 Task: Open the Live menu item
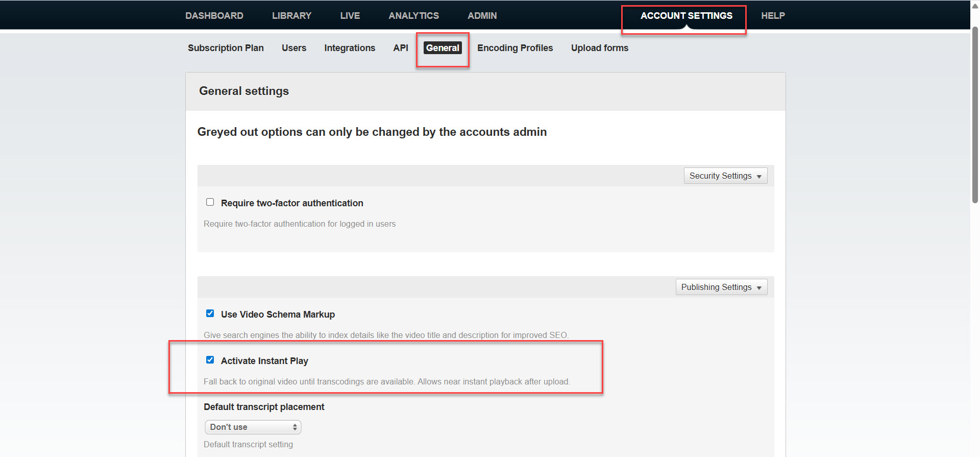(x=350, y=16)
